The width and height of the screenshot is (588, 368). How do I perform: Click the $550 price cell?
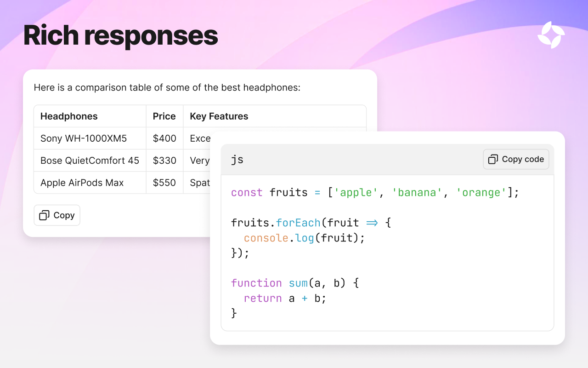point(164,183)
